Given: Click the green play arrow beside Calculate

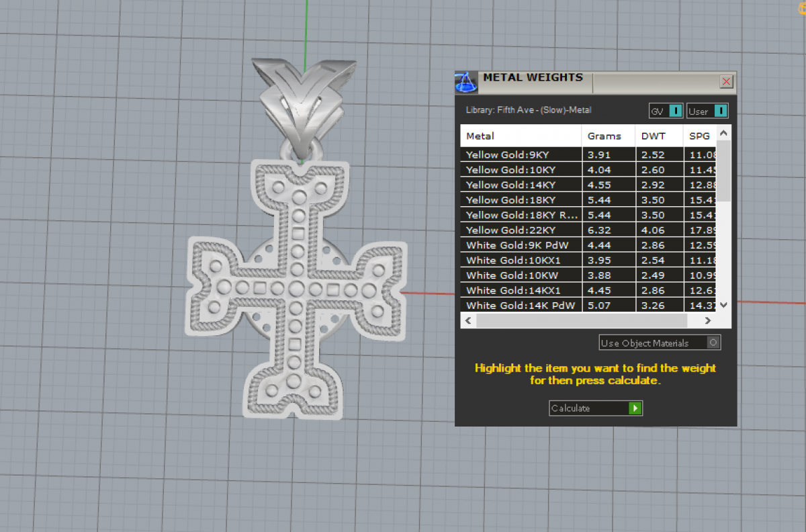Looking at the screenshot, I should point(635,408).
